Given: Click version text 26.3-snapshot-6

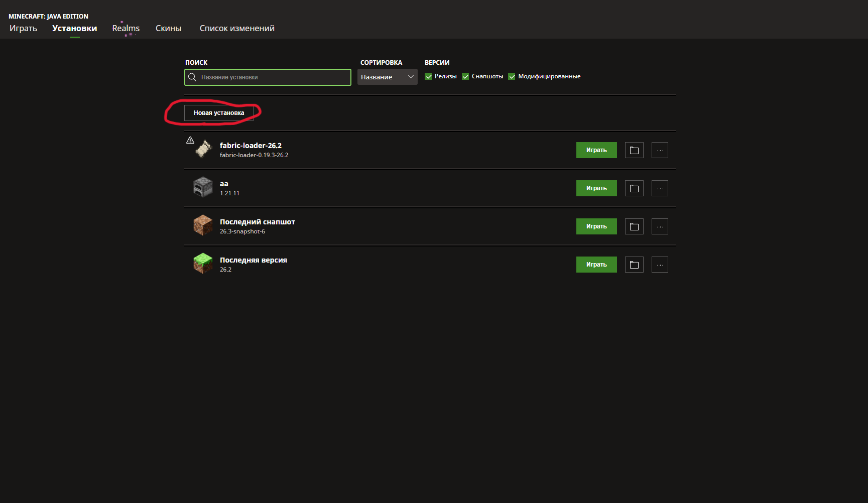Looking at the screenshot, I should tap(242, 231).
